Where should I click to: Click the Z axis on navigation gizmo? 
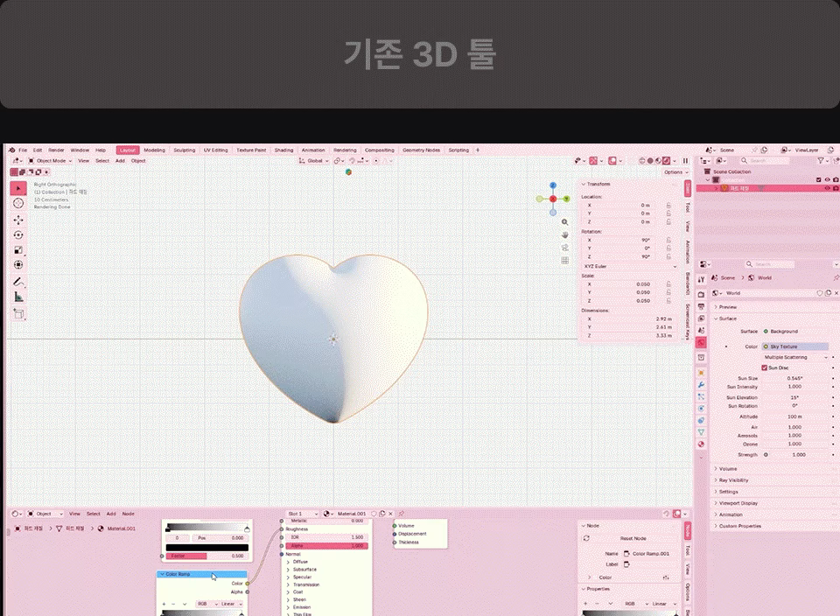553,185
